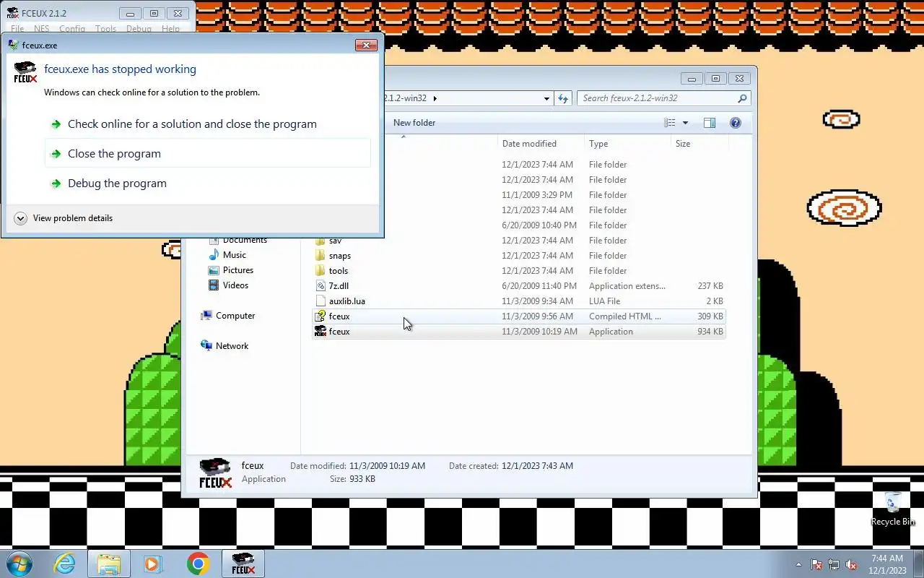924x578 pixels.
Task: Launch Internet Explorer from taskbar
Action: tap(64, 564)
